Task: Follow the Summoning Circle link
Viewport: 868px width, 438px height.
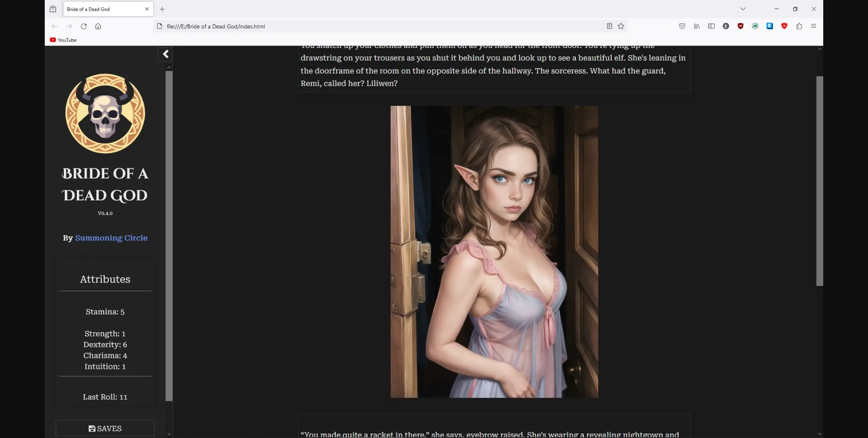Action: click(111, 238)
